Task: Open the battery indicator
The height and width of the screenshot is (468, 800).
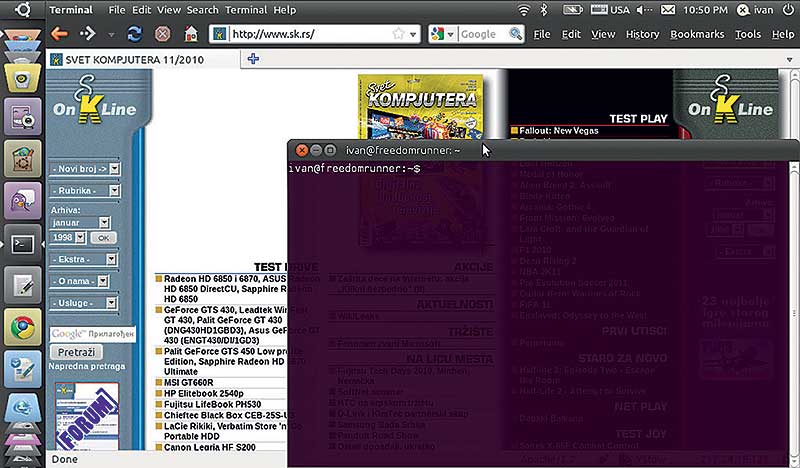Action: tap(572, 10)
